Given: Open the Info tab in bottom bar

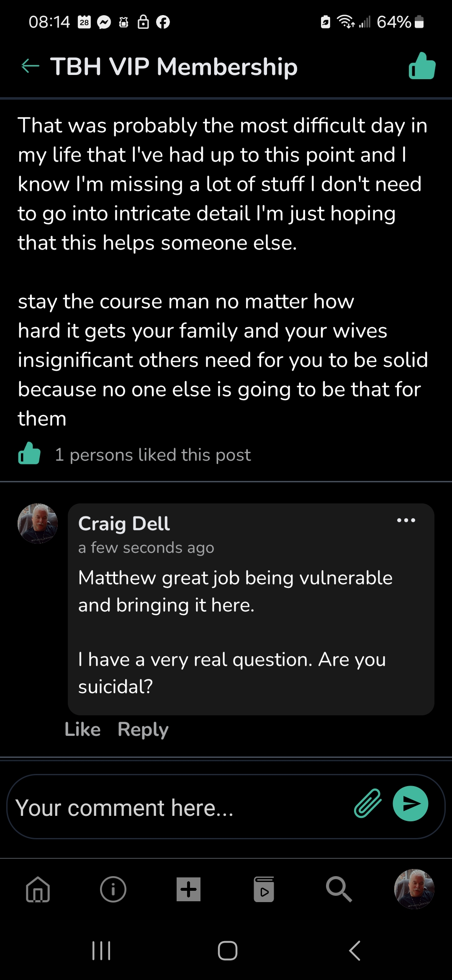Looking at the screenshot, I should click(x=113, y=889).
